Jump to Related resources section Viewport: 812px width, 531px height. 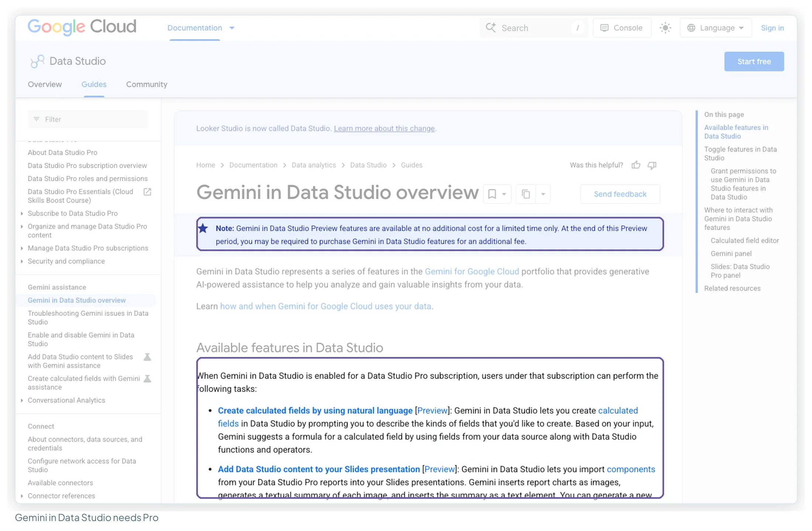point(732,289)
